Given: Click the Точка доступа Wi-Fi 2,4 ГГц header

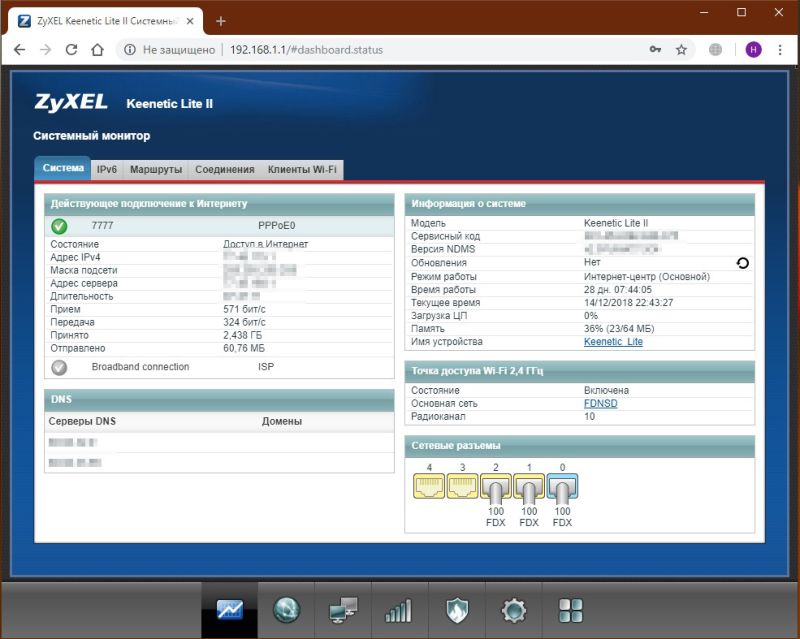Looking at the screenshot, I should (580, 371).
